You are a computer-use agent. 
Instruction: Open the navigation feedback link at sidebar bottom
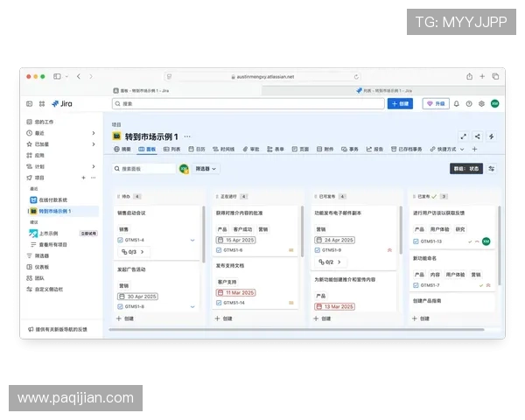tap(58, 329)
